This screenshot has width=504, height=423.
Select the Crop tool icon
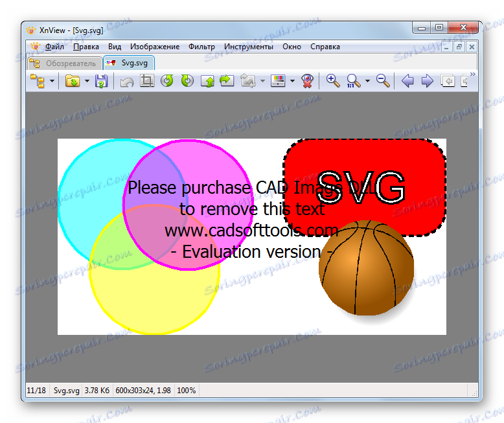pos(147,81)
